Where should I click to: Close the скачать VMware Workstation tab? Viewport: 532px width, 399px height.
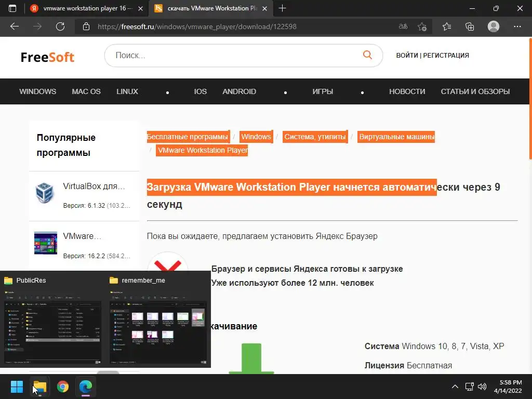pyautogui.click(x=264, y=8)
